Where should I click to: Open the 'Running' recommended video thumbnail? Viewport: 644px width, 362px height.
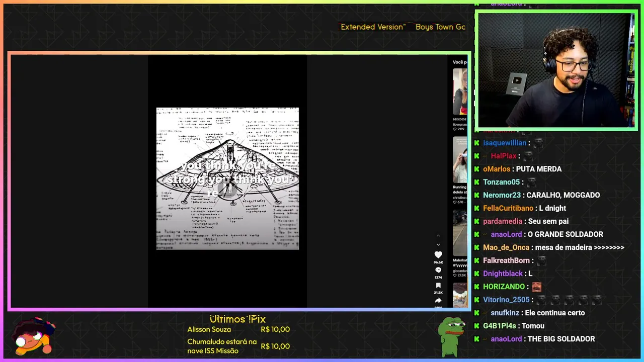pyautogui.click(x=460, y=160)
